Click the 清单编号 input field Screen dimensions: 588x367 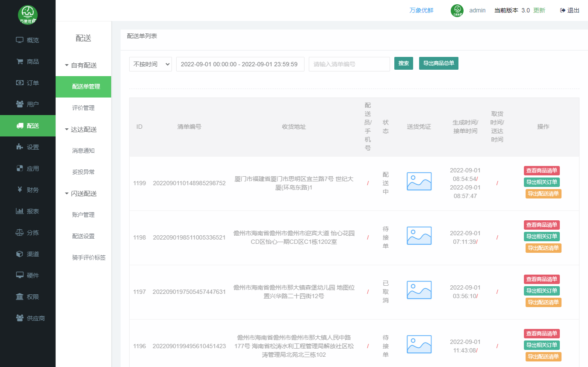pyautogui.click(x=349, y=64)
